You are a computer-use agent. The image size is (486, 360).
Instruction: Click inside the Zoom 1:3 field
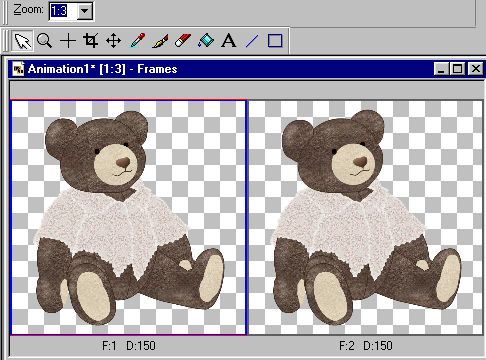(x=63, y=11)
